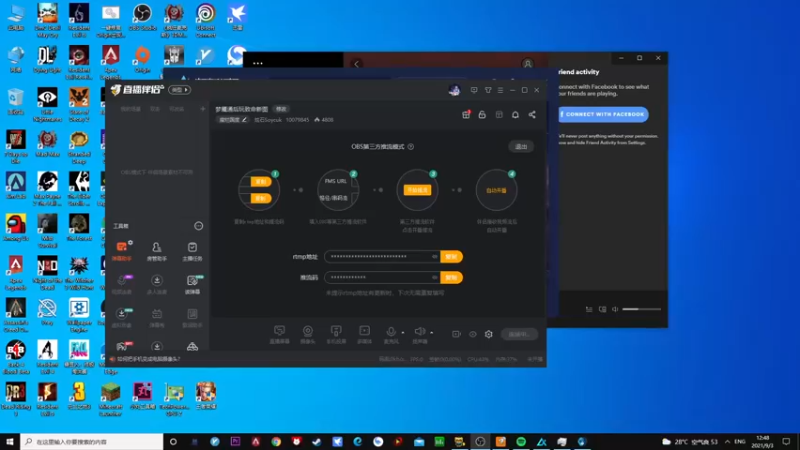The image size is (800, 450).
Task: Add a multimedia source from the bottom bar
Action: click(x=364, y=334)
